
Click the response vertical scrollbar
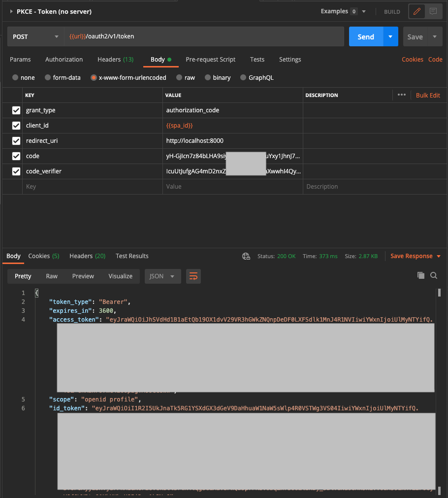pos(439,293)
